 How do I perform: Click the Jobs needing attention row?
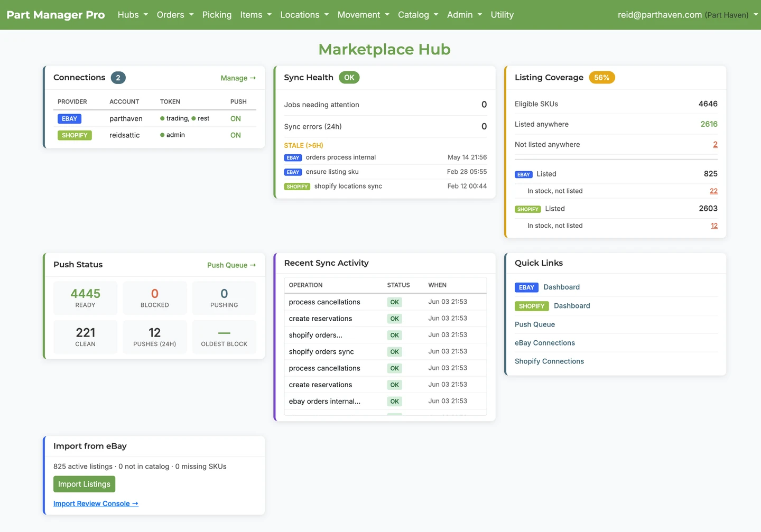[x=385, y=105]
